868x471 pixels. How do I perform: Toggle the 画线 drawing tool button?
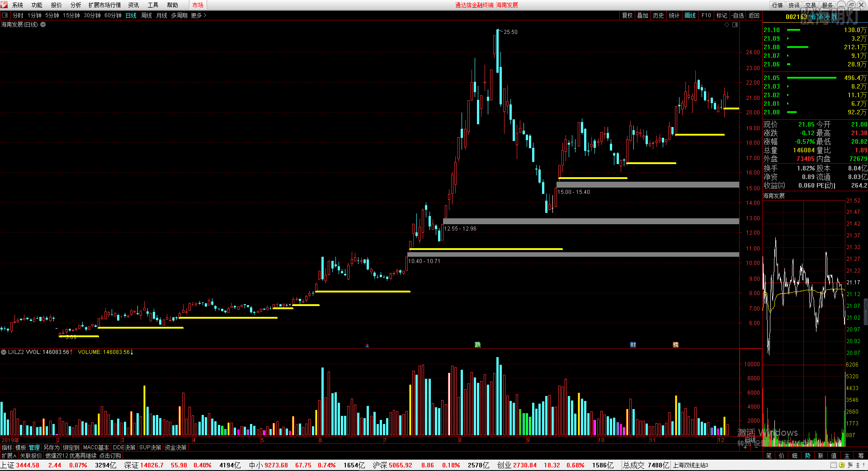coord(690,15)
